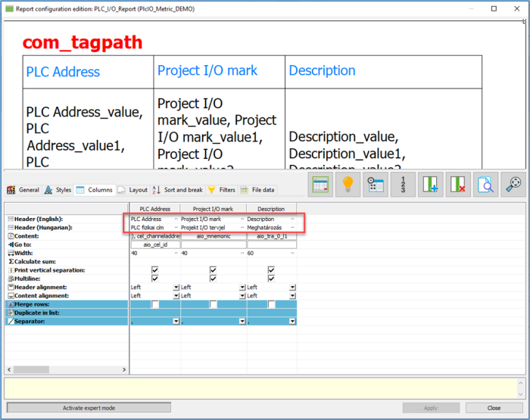Click the orange lightbulb hint icon
Image resolution: width=530 pixels, height=420 pixels.
pos(348,185)
